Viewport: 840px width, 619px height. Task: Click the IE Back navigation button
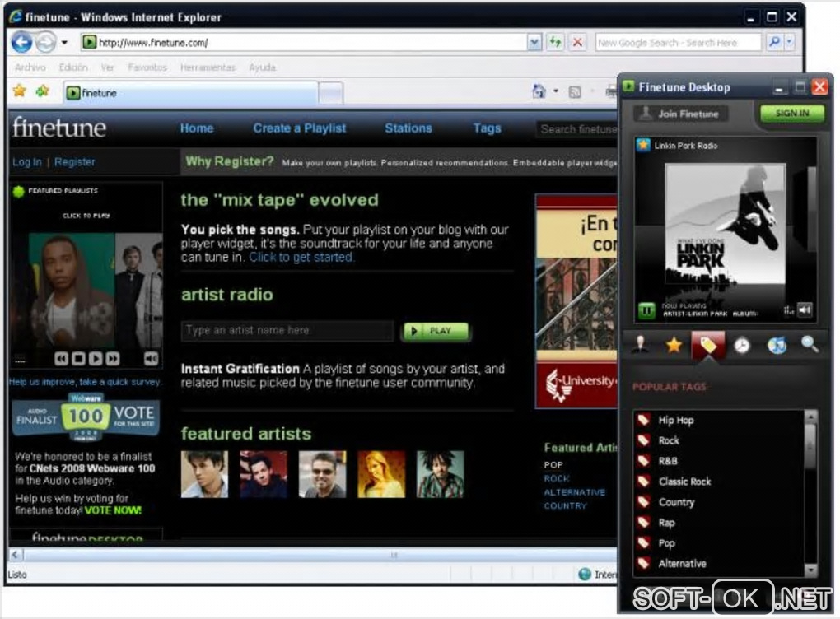tap(22, 42)
